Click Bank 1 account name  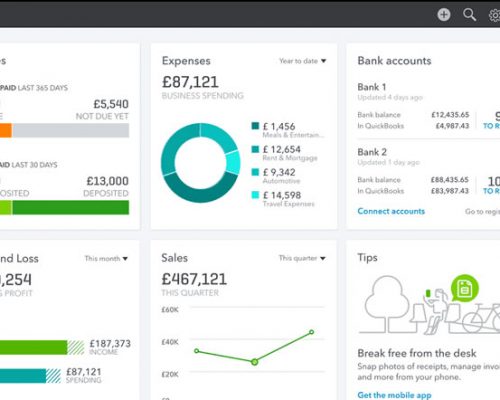point(372,87)
